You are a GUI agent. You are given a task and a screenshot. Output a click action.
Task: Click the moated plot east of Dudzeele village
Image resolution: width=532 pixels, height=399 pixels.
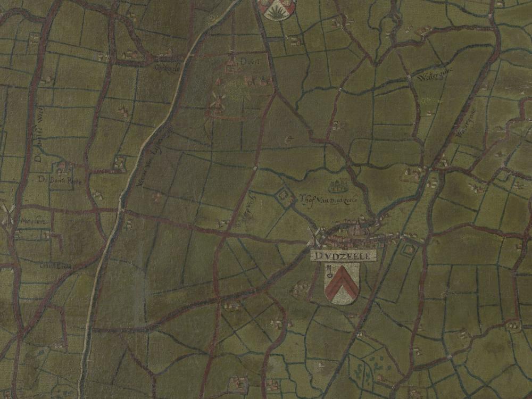pos(409,251)
